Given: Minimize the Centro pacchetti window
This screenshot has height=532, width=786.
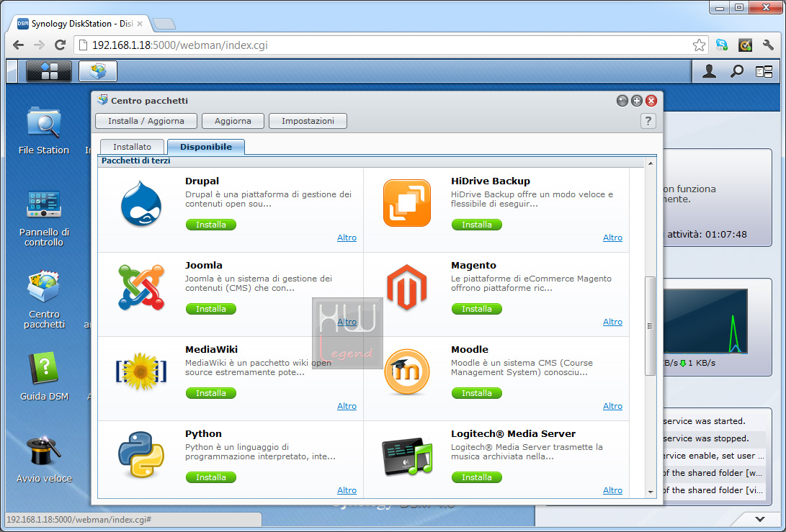Looking at the screenshot, I should (x=622, y=101).
